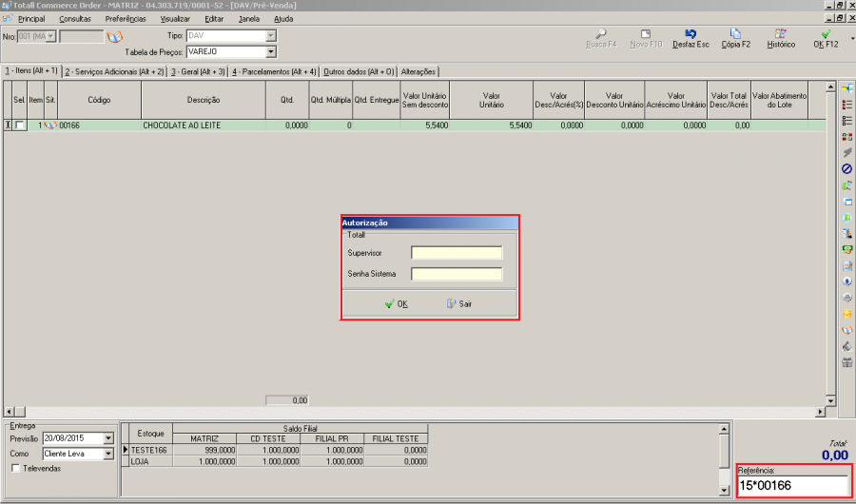The width and height of the screenshot is (856, 504).
Task: Tick the Sel. checkbox for item 1
Action: pos(20,126)
